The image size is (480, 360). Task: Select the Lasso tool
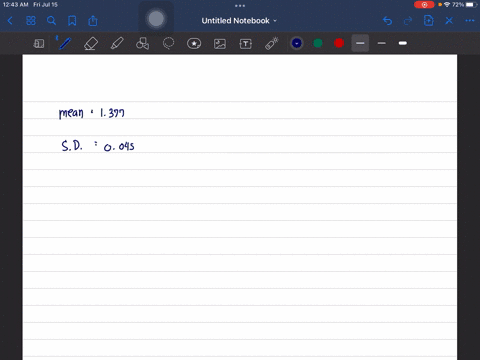pyautogui.click(x=168, y=43)
